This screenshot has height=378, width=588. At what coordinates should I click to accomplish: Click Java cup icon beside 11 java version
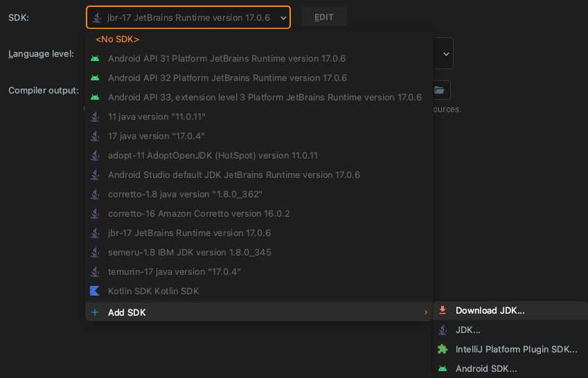(96, 116)
